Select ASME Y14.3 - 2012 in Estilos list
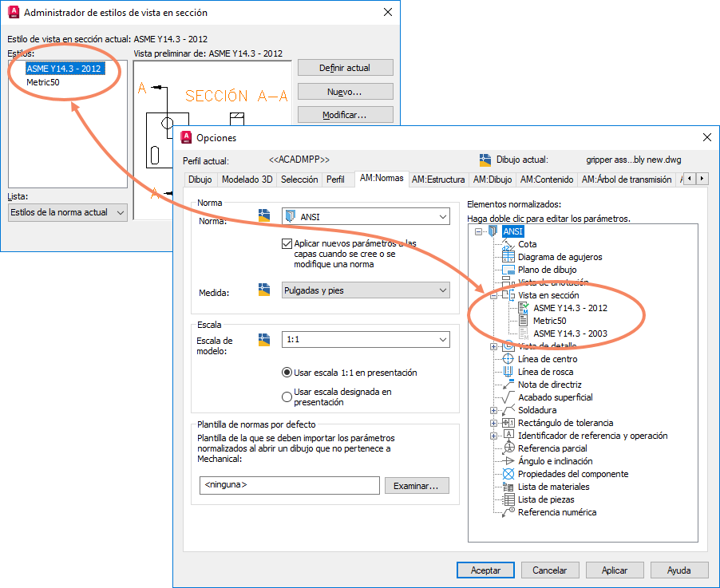This screenshot has height=588, width=720. [x=64, y=69]
